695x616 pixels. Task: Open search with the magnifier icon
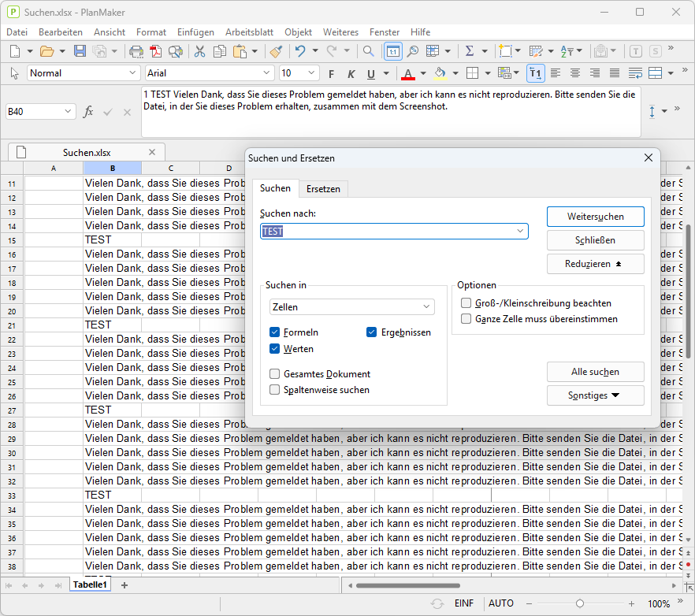[368, 51]
